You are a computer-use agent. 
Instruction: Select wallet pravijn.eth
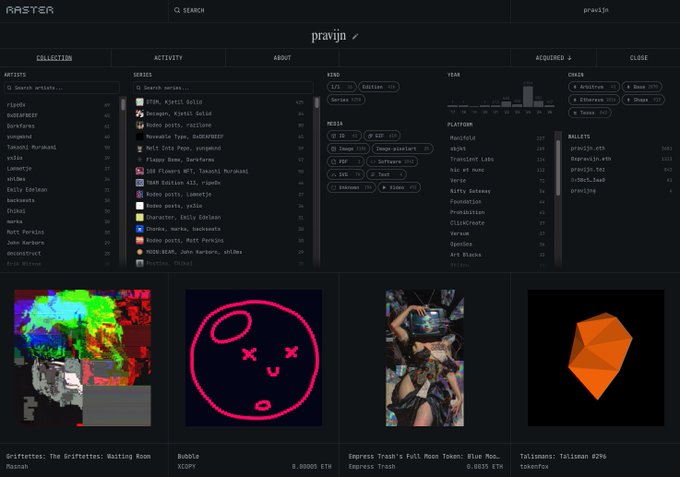pyautogui.click(x=621, y=148)
